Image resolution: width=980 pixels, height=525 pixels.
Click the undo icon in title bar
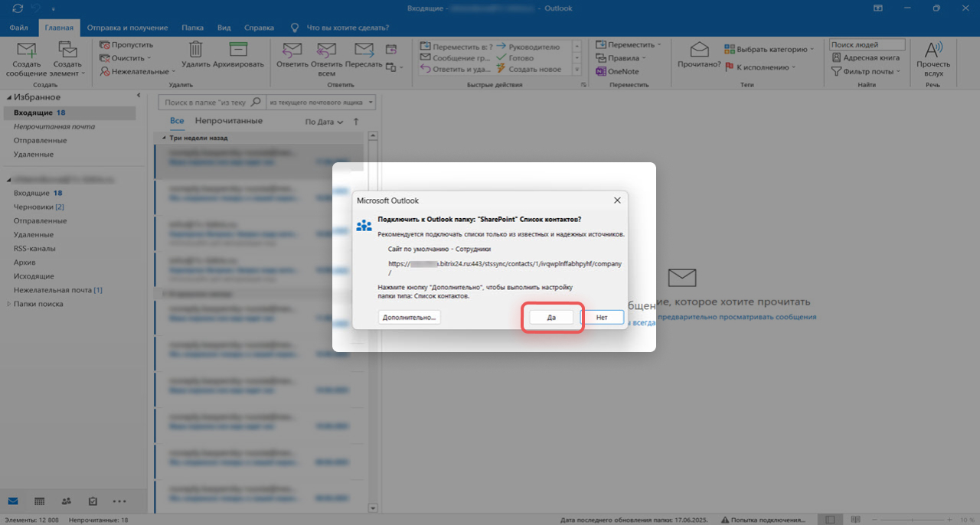point(34,8)
